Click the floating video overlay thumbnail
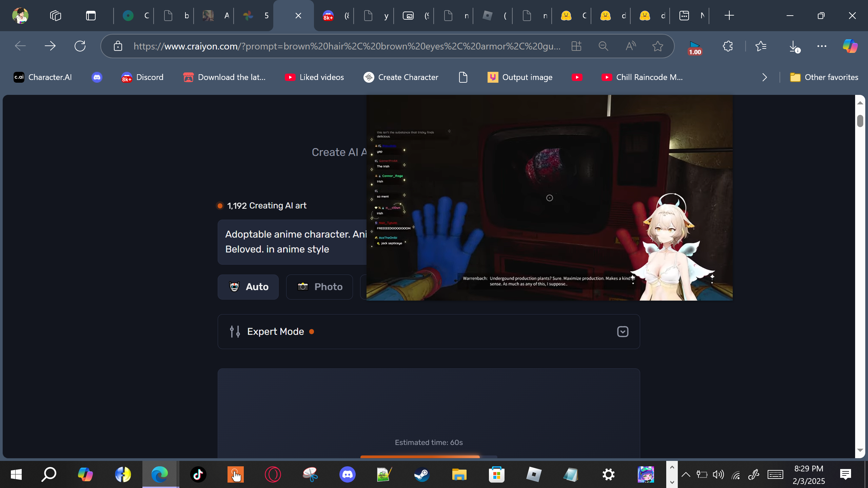 click(549, 198)
